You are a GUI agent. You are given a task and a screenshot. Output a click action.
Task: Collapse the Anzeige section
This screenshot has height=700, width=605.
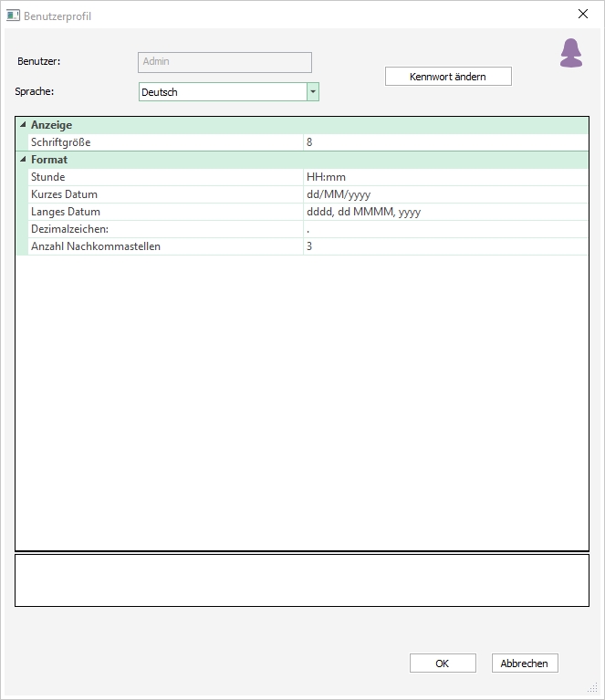coord(23,125)
